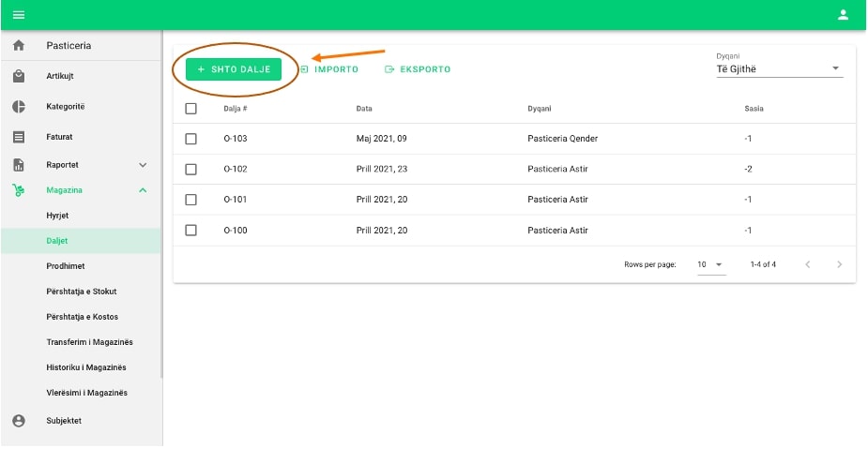
Task: Open the rows per page dropdown
Action: click(x=710, y=264)
